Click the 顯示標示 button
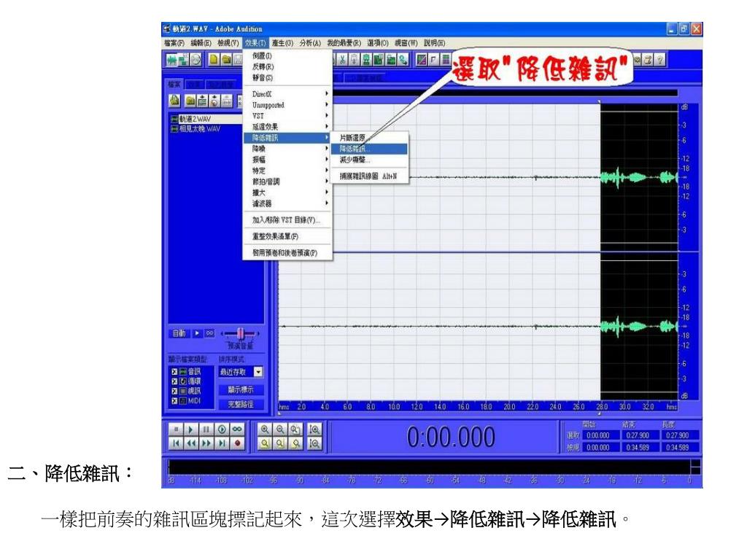Screen dimensions: 747x560 (241, 389)
